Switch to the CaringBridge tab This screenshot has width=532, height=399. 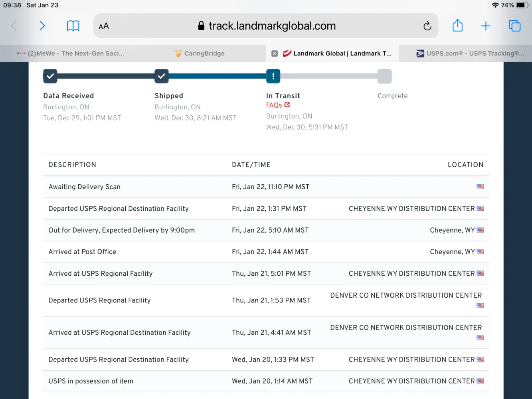point(200,53)
